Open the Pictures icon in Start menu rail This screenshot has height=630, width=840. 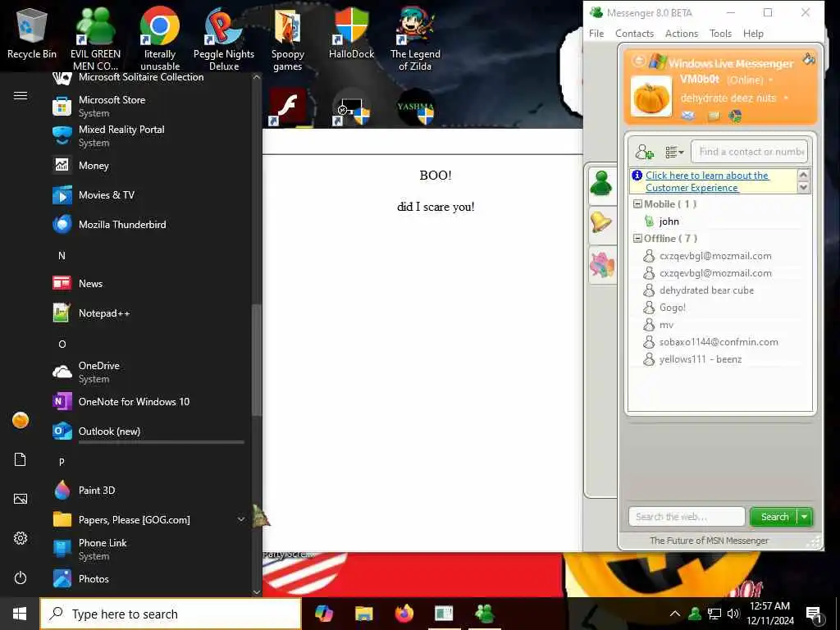21,499
